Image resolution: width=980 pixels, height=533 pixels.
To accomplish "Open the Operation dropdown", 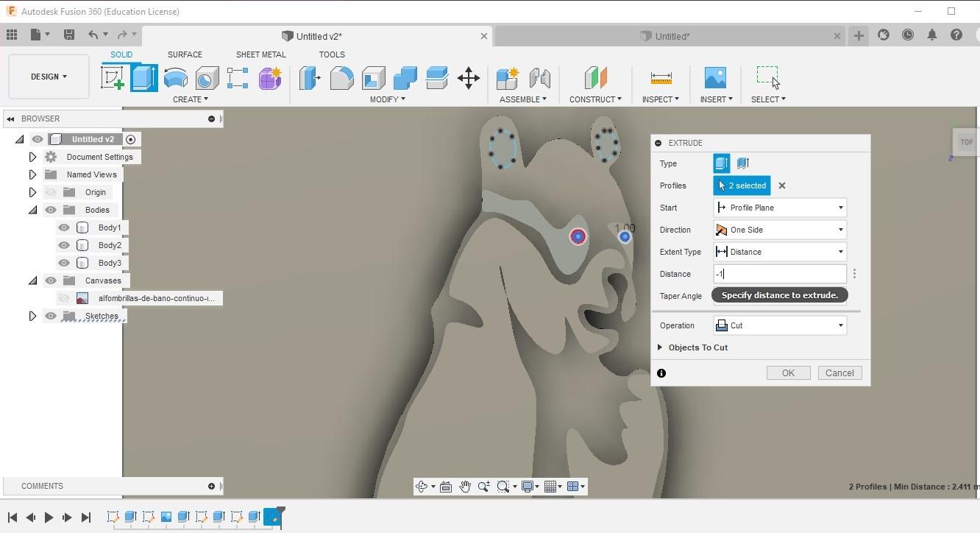I will coord(780,325).
